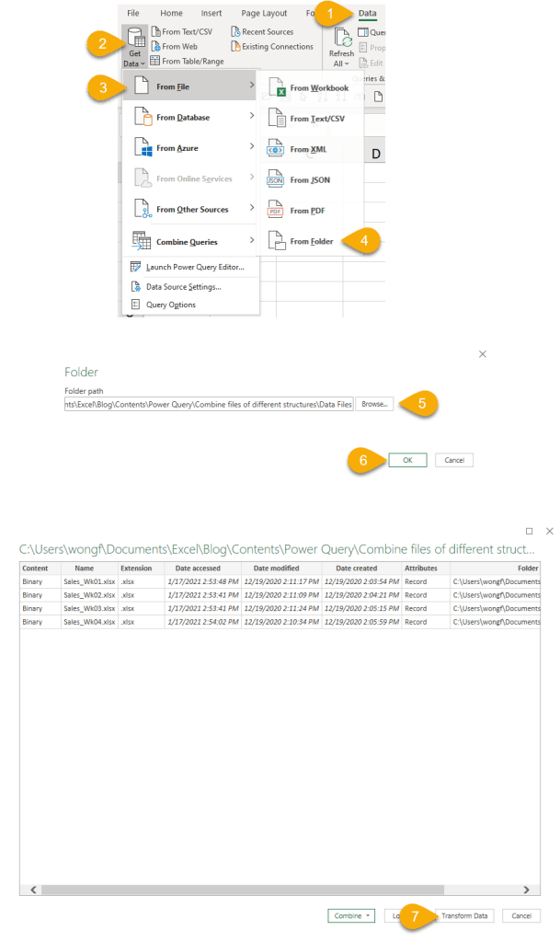Choose From Workbook in submenu
The width and height of the screenshot is (560, 942).
(318, 88)
